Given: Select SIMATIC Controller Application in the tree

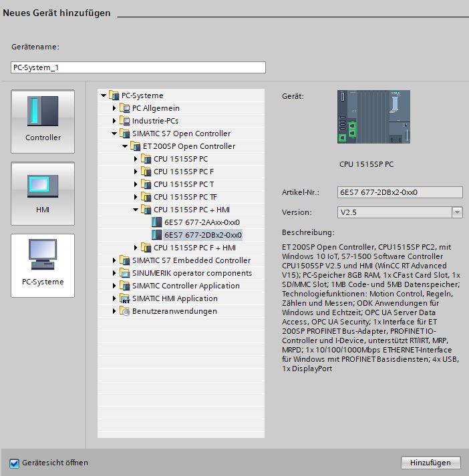Looking at the screenshot, I should point(185,286).
